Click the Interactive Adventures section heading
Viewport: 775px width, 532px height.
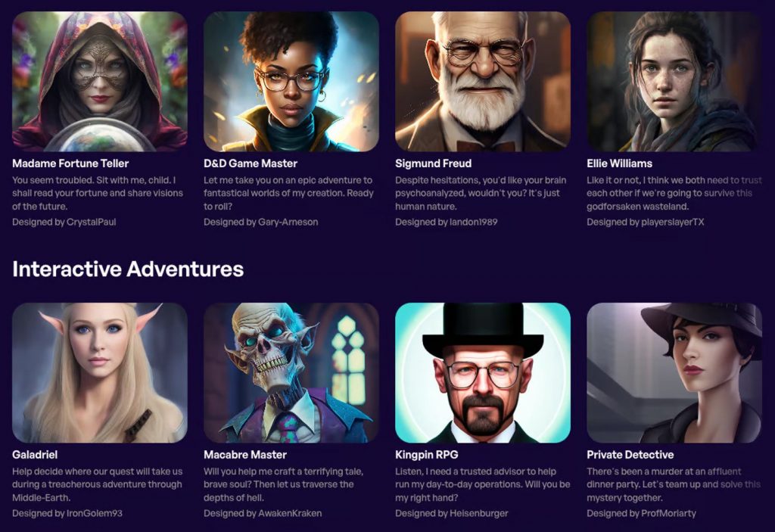(x=128, y=269)
